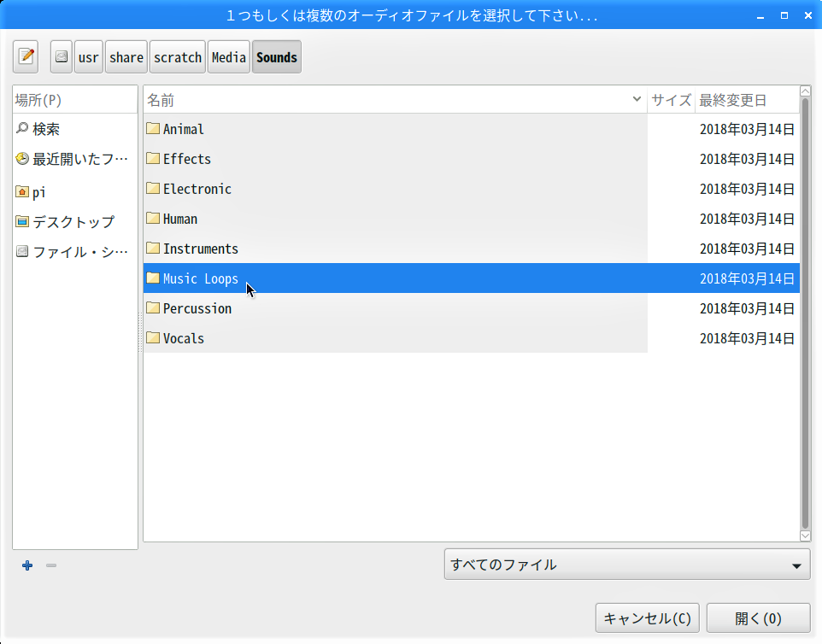Click the Music Loops folder icon
822x644 pixels.
click(153, 278)
